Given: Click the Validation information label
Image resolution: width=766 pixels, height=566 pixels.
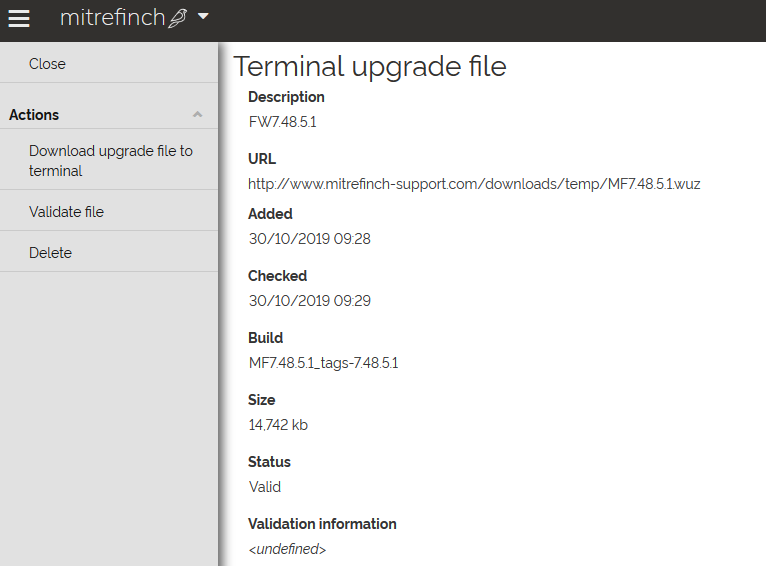Looking at the screenshot, I should [322, 524].
